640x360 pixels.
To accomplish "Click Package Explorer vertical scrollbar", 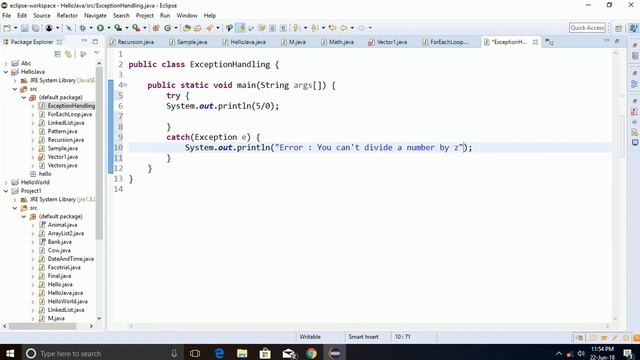I will (99, 153).
